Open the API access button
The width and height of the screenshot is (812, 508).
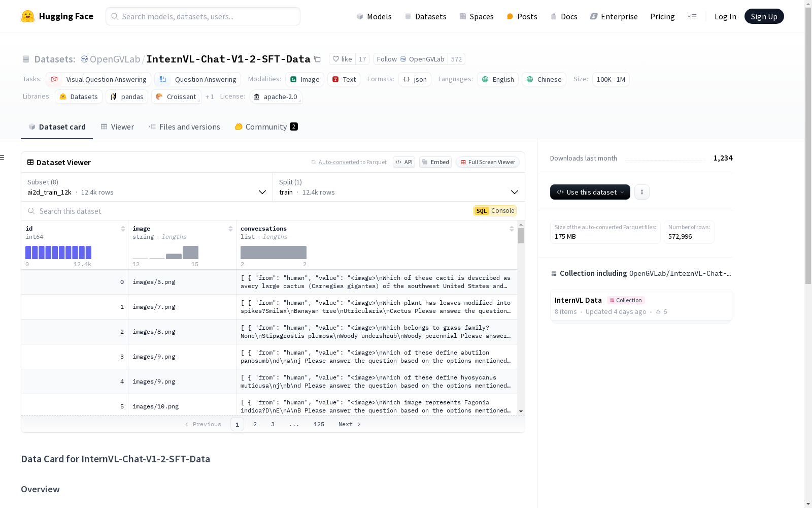click(x=404, y=162)
